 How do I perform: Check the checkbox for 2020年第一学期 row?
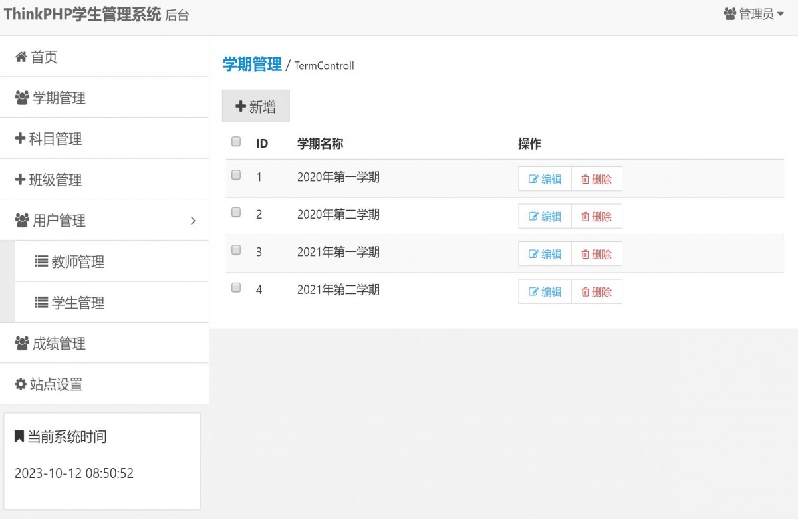(235, 174)
